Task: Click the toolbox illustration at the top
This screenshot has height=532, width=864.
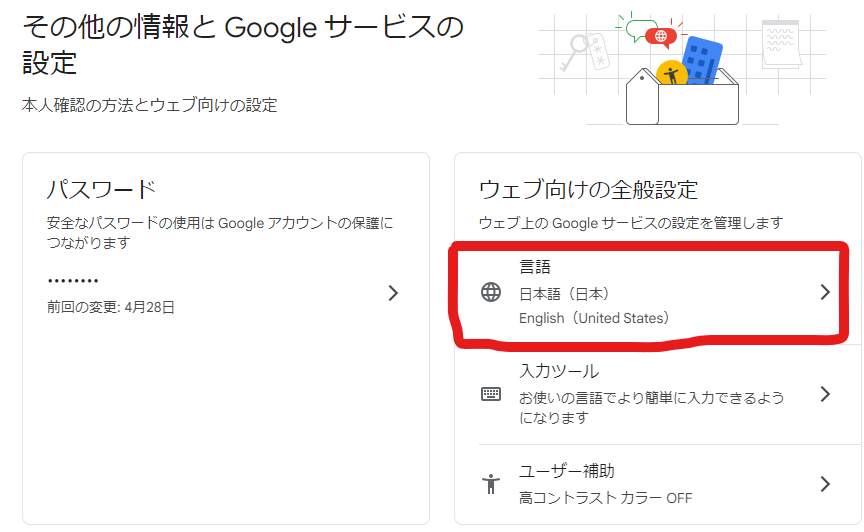Action: pyautogui.click(x=683, y=96)
